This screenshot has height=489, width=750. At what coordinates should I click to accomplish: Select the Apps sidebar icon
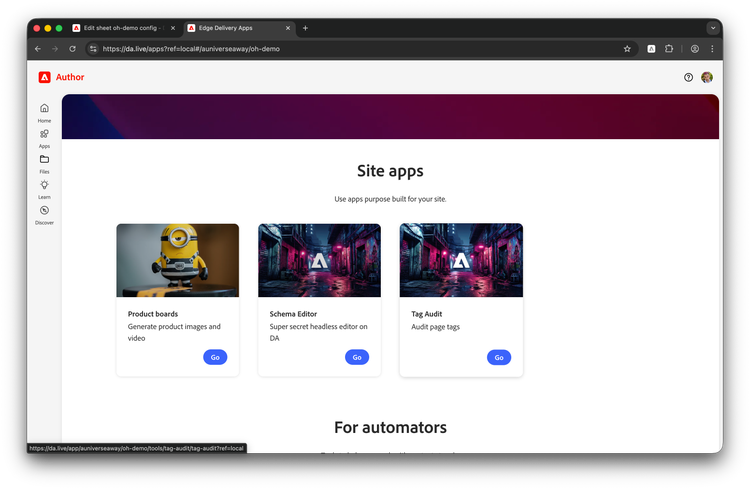click(x=44, y=134)
